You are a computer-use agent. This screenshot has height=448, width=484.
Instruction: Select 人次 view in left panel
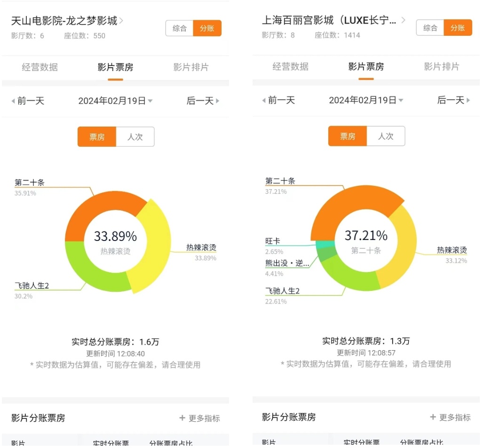point(135,137)
